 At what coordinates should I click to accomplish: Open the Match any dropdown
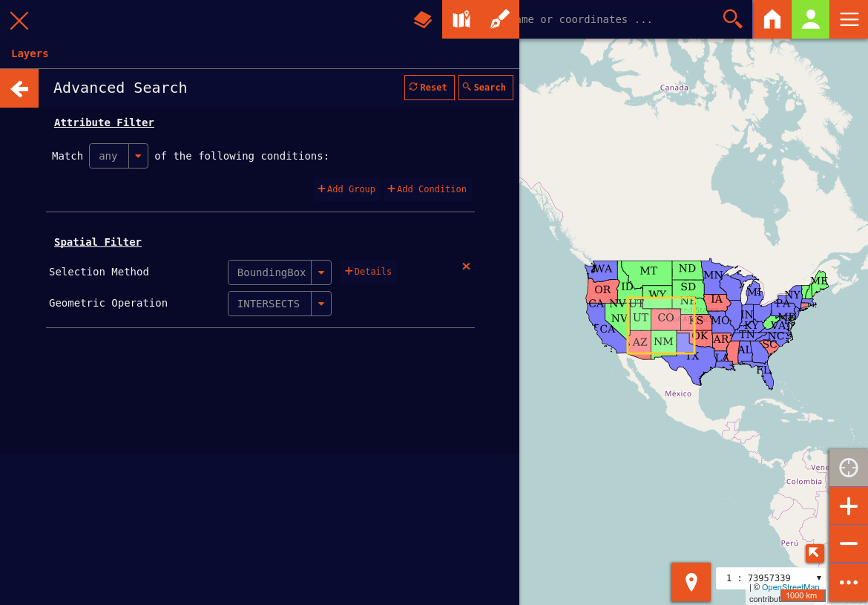138,156
